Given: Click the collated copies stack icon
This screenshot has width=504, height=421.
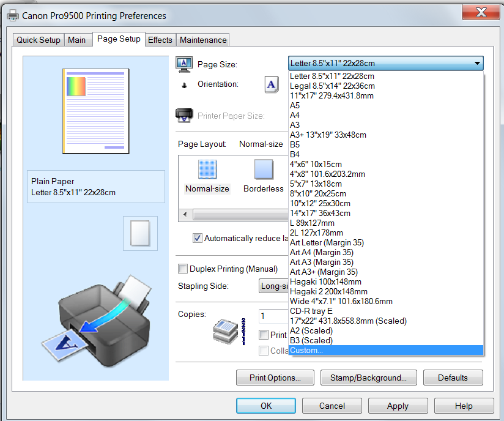Looking at the screenshot, I should pos(226,331).
